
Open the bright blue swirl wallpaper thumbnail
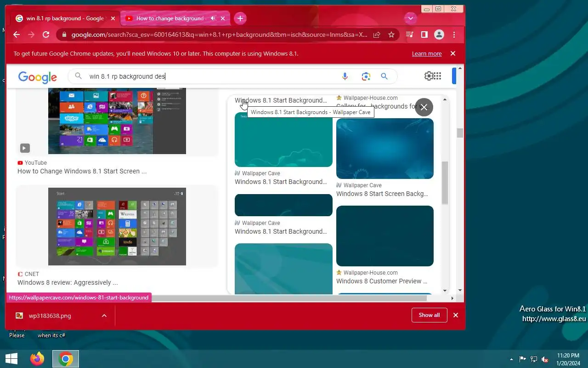tap(385, 149)
